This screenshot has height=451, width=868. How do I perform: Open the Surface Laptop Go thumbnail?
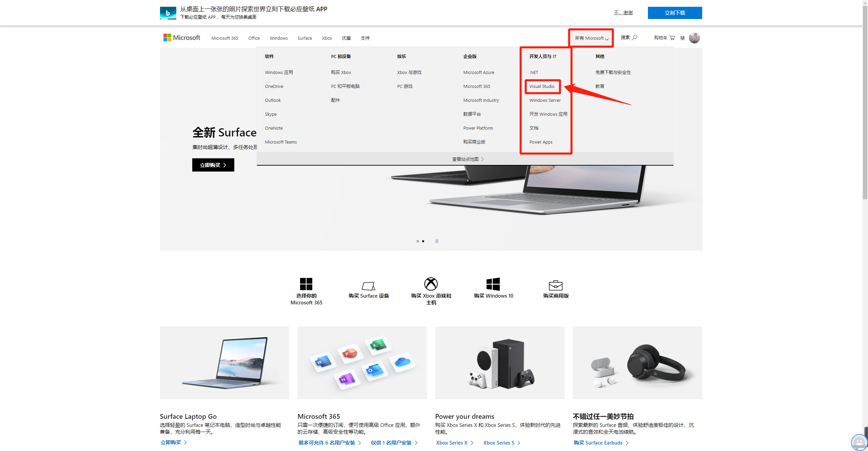(x=224, y=363)
